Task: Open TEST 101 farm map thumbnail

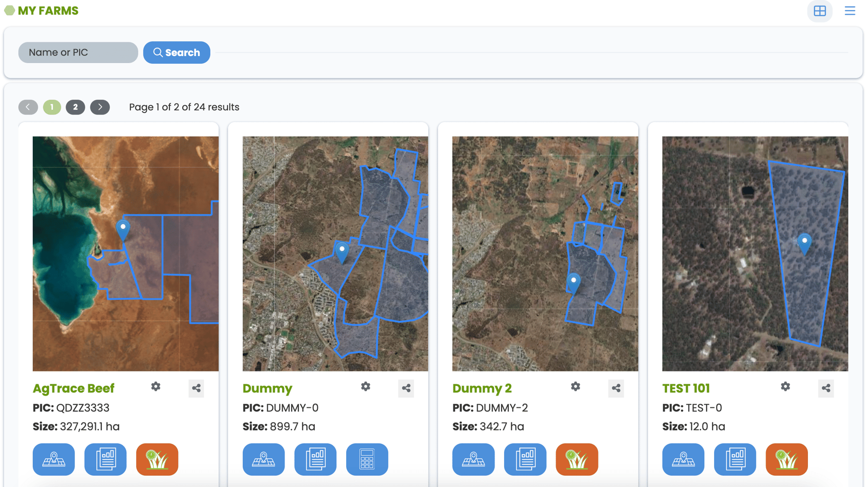Action: point(755,254)
